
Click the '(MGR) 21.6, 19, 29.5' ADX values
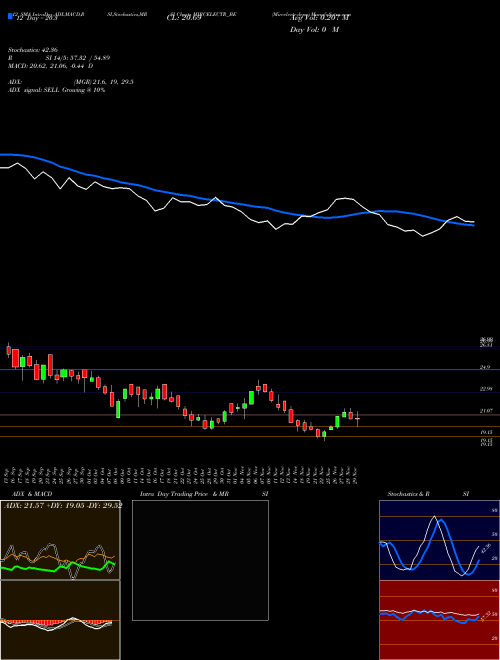click(x=104, y=82)
